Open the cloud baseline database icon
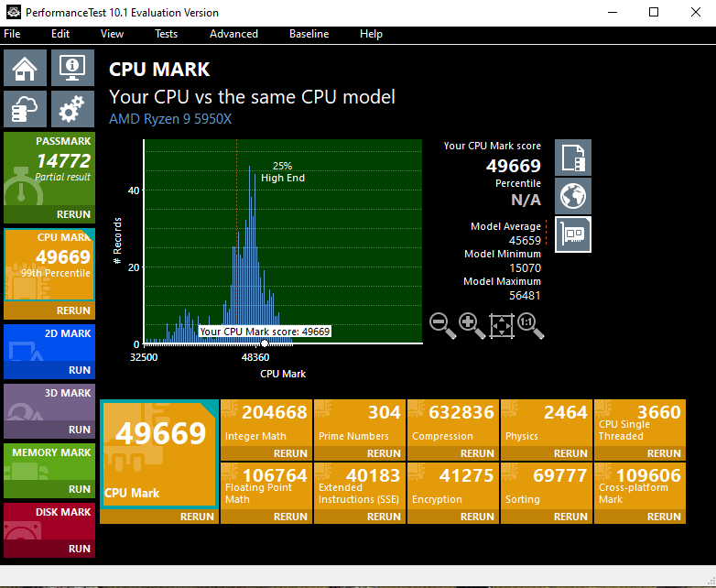The width and height of the screenshot is (716, 588). pos(26,110)
